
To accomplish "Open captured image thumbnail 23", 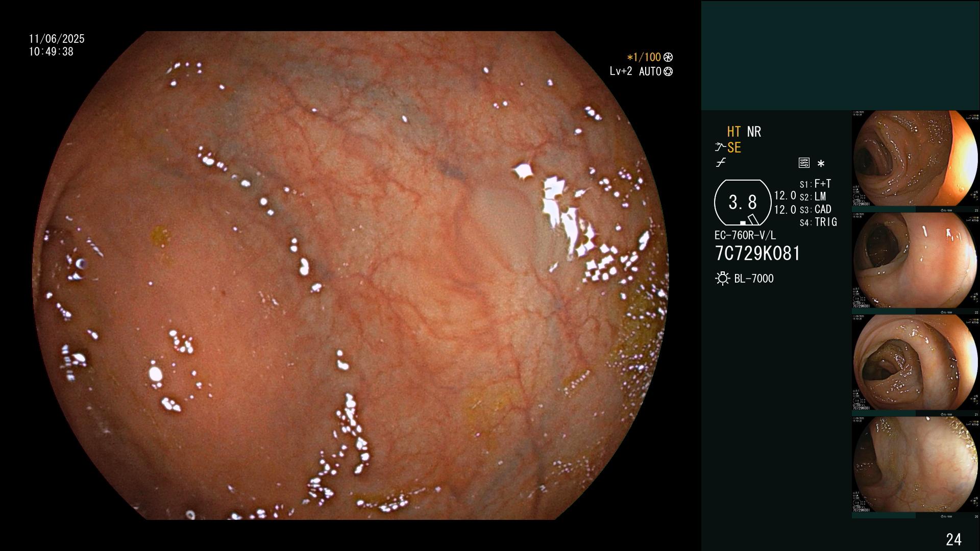I will click(916, 161).
